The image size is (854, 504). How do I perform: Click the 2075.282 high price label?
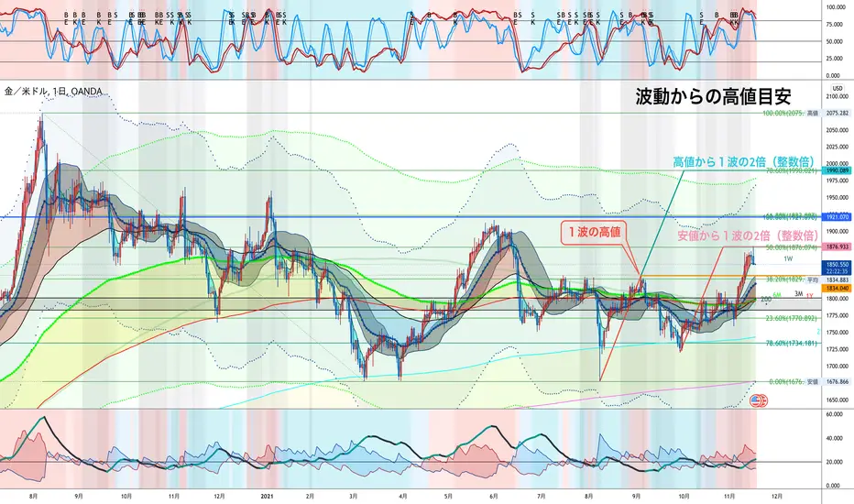pyautogui.click(x=838, y=114)
